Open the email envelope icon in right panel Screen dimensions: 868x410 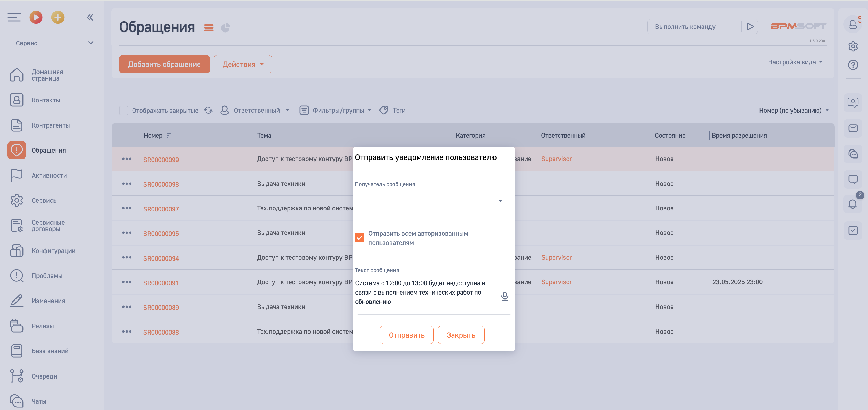click(853, 128)
